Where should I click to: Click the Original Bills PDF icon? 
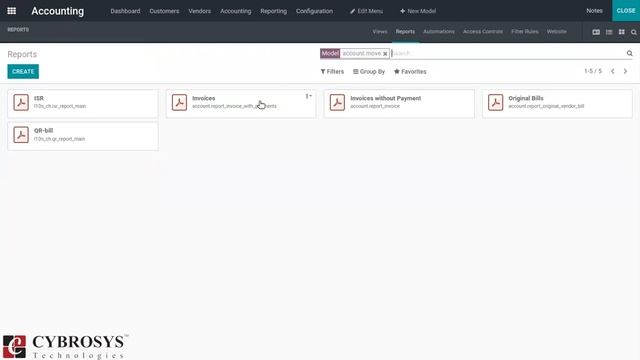(x=496, y=102)
